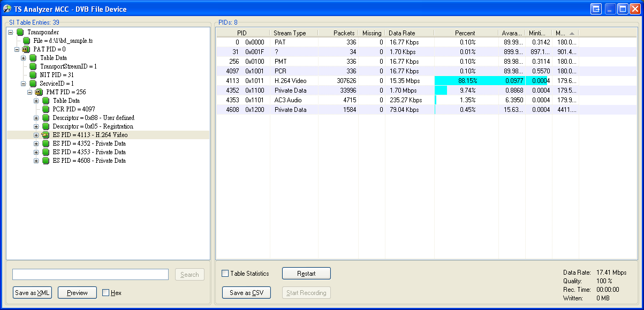Click the PAT PID = 0 table icon
The image size is (644, 310).
(x=27, y=49)
